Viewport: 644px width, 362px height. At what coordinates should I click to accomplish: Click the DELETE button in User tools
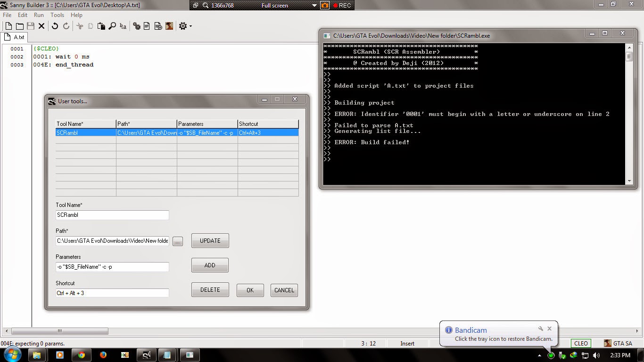pos(210,290)
